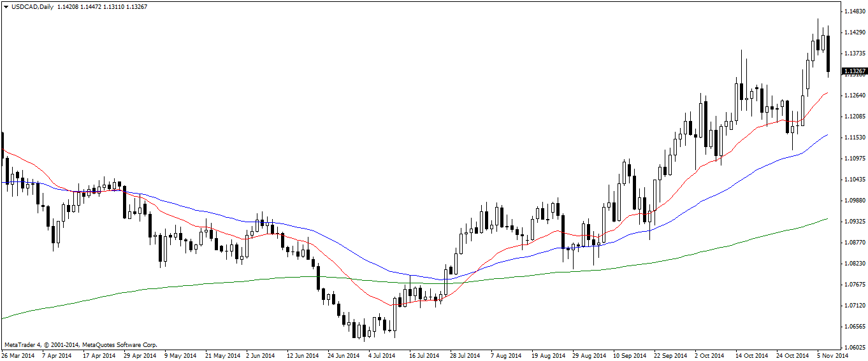Click the 1.06565 price axis label
Viewport: 868px width, 361px height.
tap(854, 327)
